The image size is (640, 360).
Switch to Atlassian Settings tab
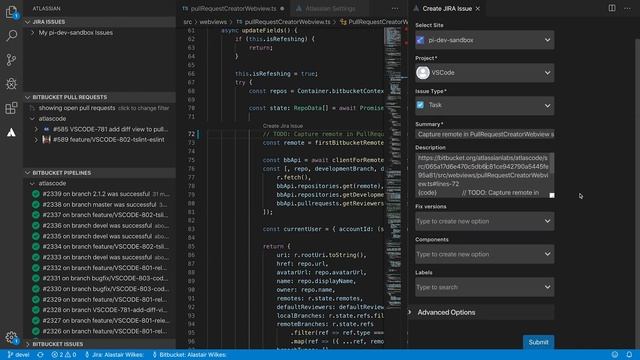pos(329,9)
